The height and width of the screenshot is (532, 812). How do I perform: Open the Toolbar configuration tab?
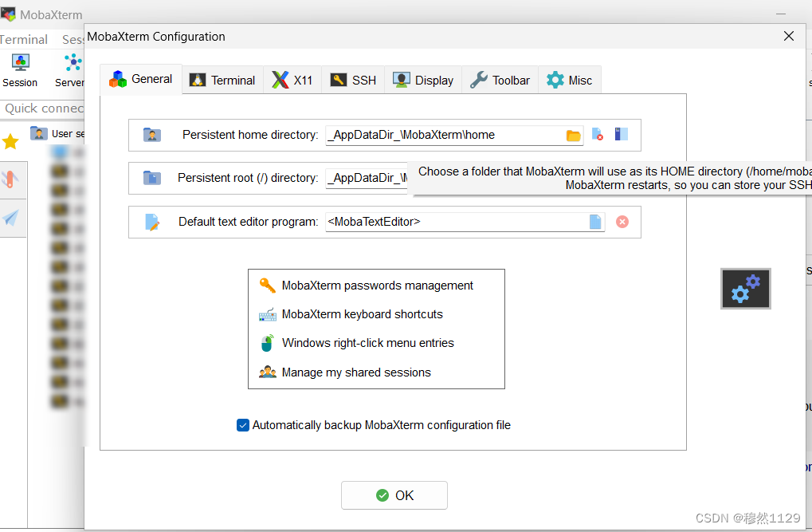[500, 81]
